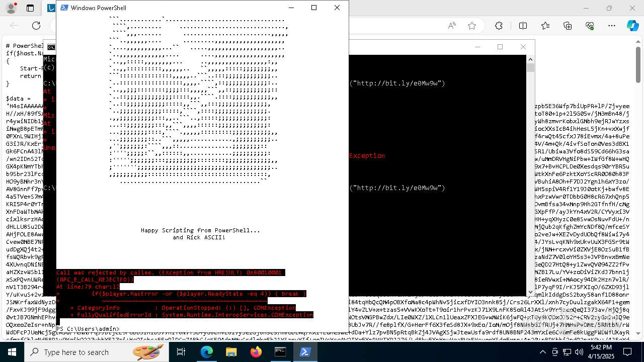Click 'and Rick ASCII!' text line

coord(199,237)
